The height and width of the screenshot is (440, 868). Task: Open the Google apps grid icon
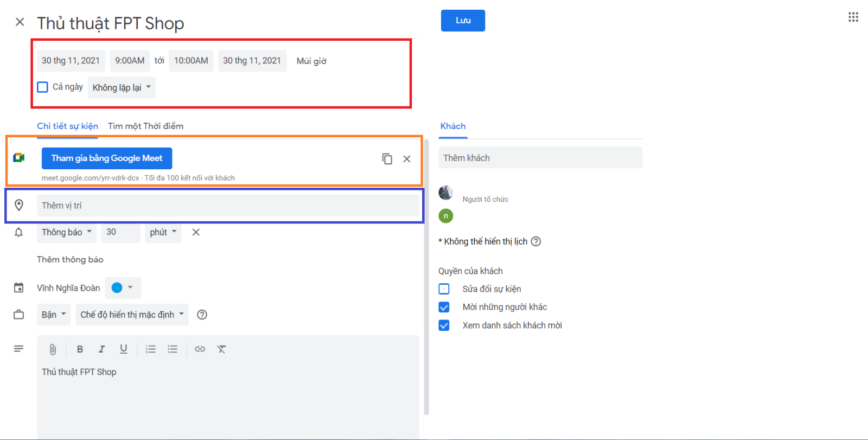[x=853, y=17]
